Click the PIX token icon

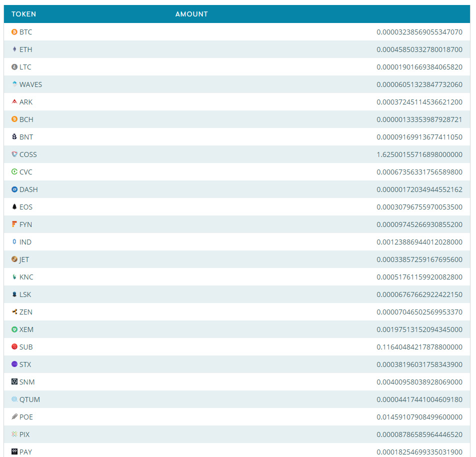pyautogui.click(x=14, y=434)
